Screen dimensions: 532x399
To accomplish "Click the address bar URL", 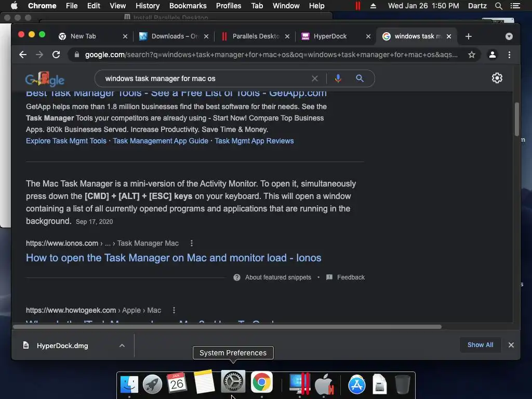I will (271, 55).
